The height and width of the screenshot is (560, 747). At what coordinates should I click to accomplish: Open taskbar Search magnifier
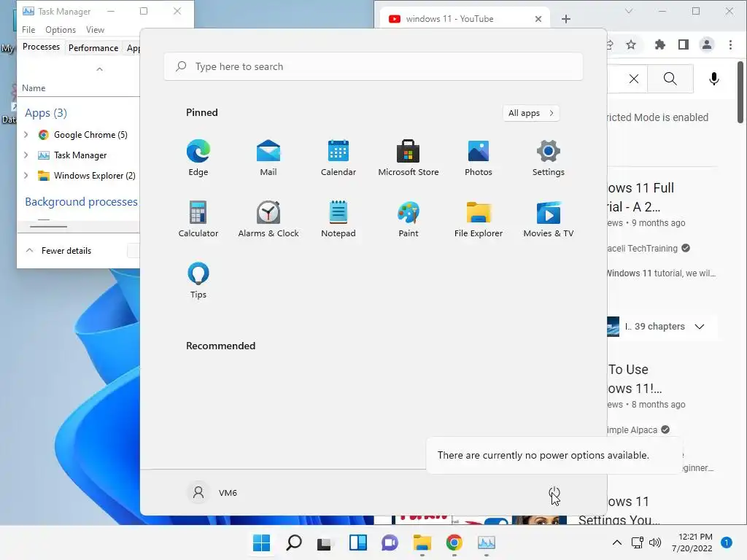tap(293, 542)
